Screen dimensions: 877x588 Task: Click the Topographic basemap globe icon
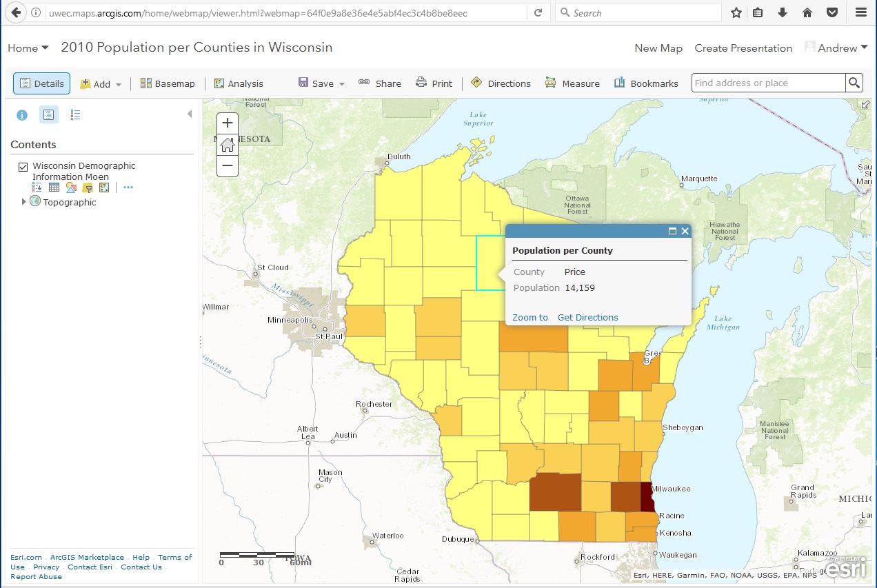(35, 201)
